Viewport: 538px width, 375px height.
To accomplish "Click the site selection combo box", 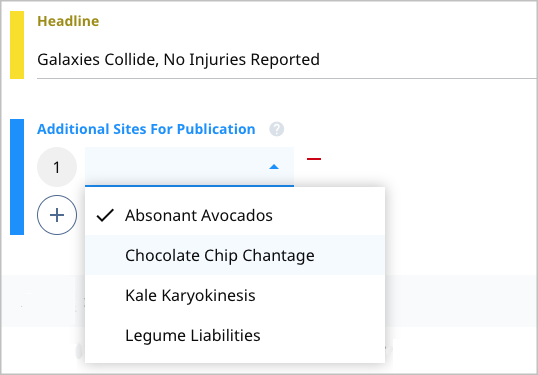I will 189,167.
